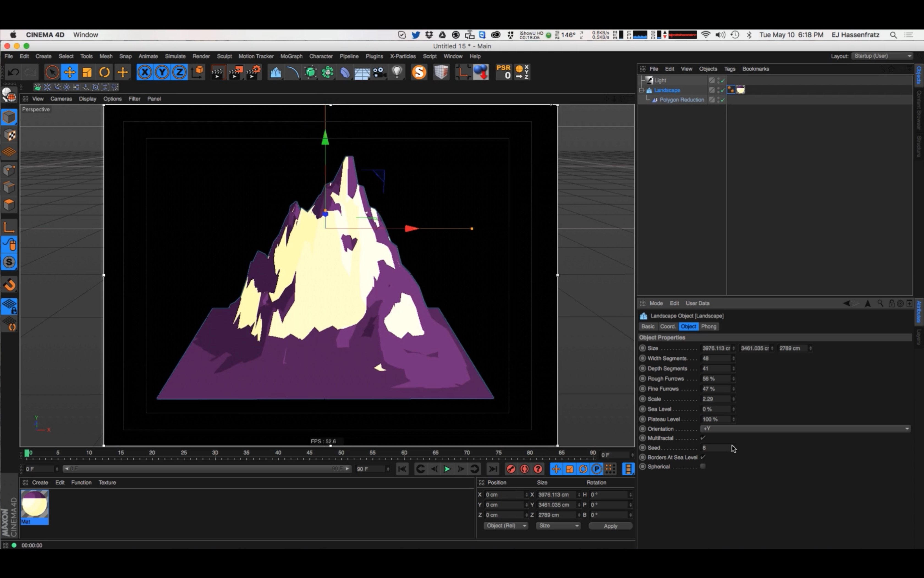This screenshot has width=924, height=578.
Task: Select the Live Selection tool
Action: coord(52,72)
